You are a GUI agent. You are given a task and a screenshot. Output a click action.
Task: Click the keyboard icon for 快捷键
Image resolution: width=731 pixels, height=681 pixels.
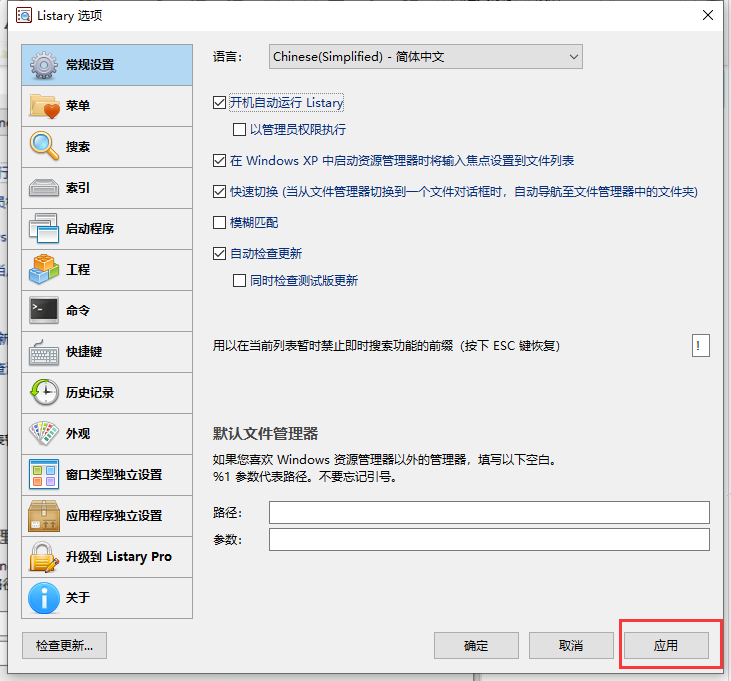[x=44, y=352]
